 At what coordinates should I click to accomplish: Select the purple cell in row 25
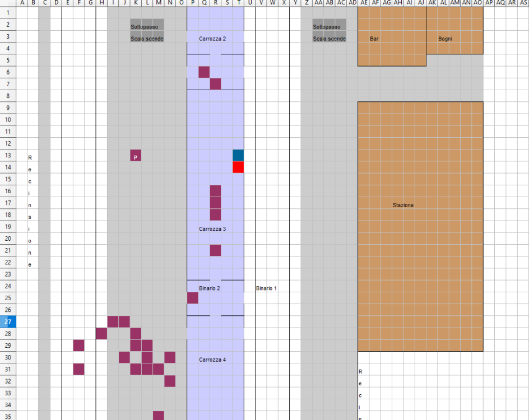pyautogui.click(x=193, y=298)
